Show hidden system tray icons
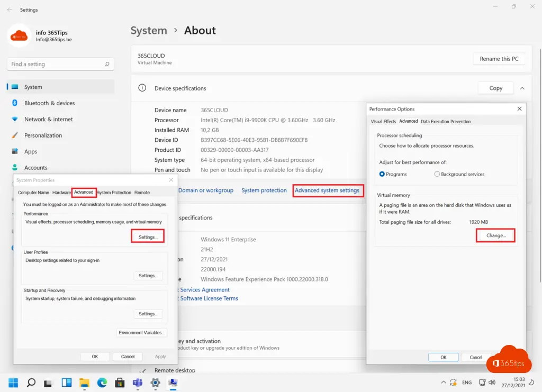542x392 pixels. (443, 382)
